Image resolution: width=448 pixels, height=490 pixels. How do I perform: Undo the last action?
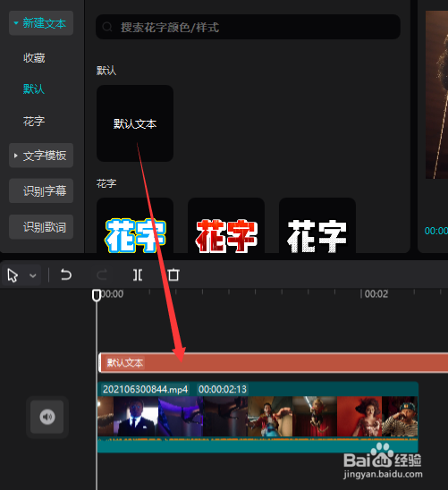(66, 275)
